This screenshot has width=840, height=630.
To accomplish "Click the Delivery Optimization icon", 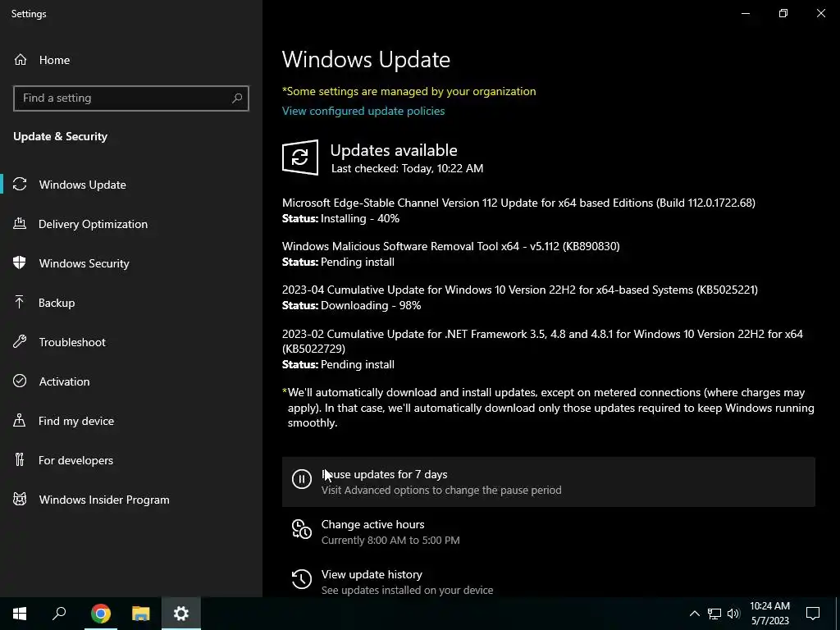I will point(20,224).
